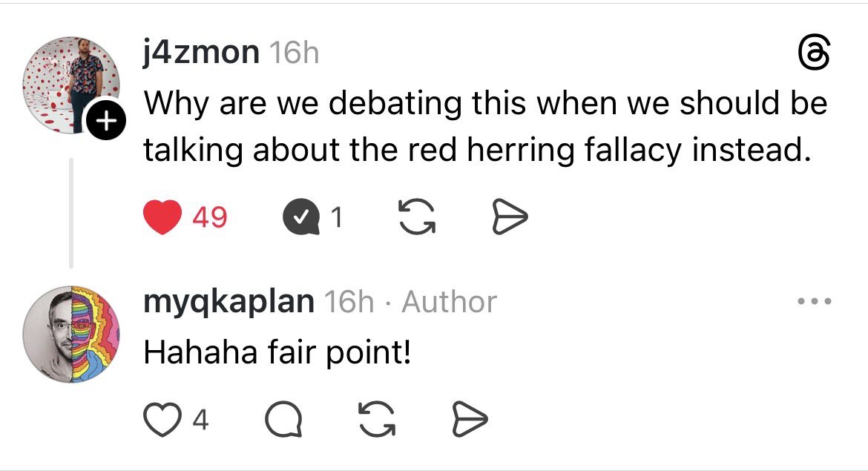View the 49 likes count on j4zmon's post
Viewport: 868px width, 471px height.
(210, 217)
